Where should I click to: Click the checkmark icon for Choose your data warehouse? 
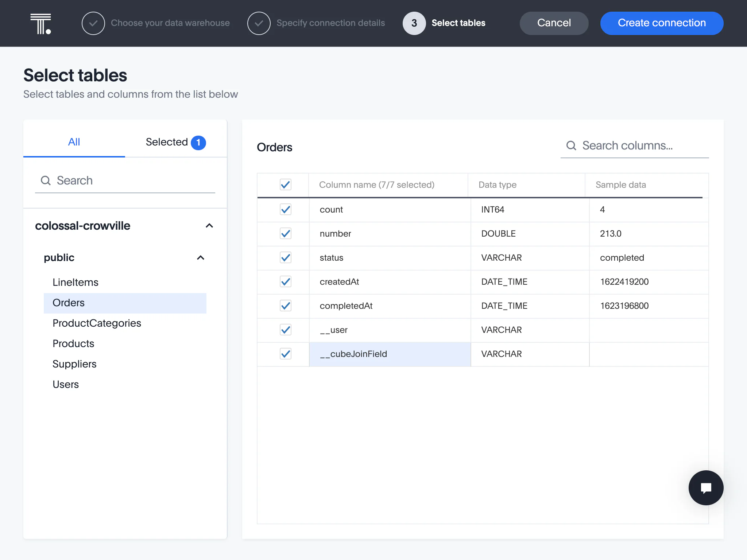[93, 23]
